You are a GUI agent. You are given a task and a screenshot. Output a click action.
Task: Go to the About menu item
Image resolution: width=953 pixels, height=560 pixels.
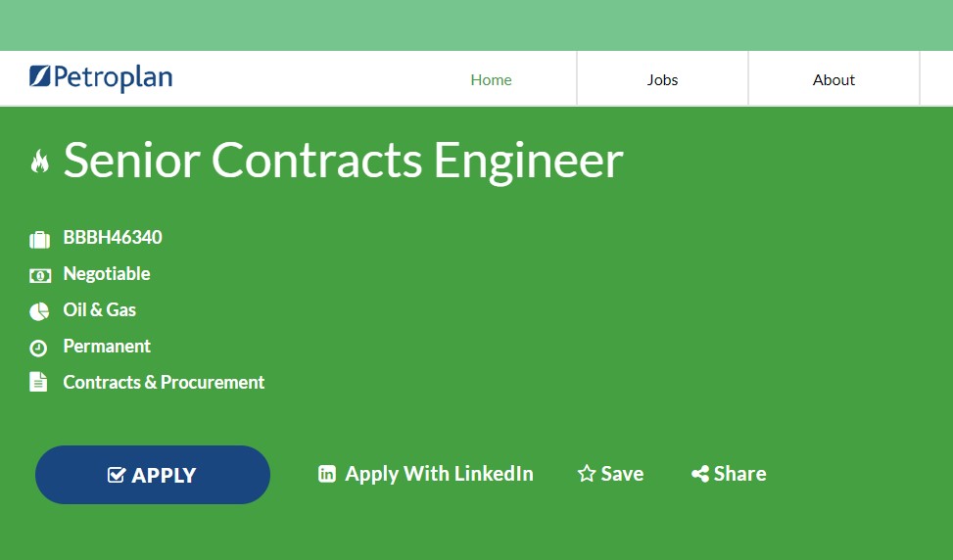pyautogui.click(x=834, y=79)
